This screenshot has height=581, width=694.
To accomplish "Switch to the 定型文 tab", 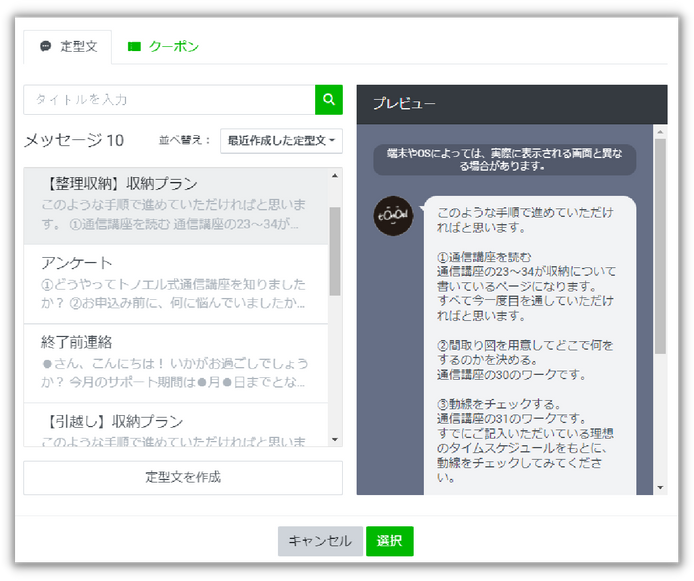I will point(69,46).
